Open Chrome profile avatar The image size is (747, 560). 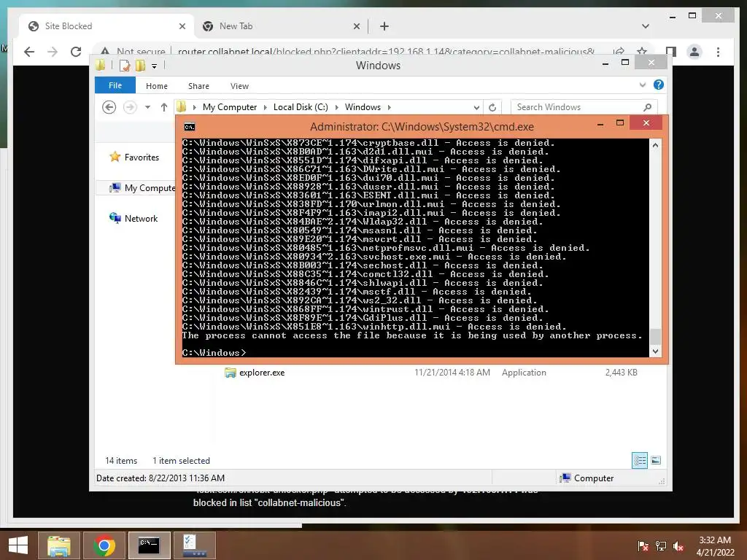click(x=694, y=52)
